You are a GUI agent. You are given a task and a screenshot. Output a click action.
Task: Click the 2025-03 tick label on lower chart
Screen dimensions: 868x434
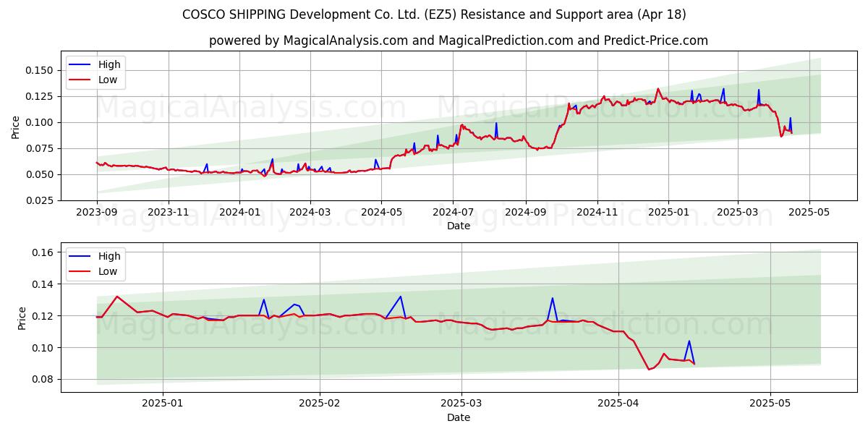coord(461,404)
